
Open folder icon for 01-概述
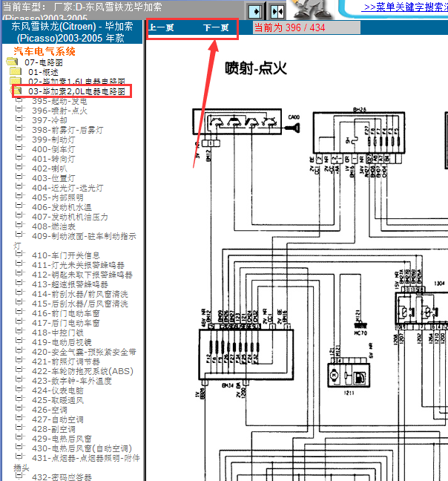[16, 71]
